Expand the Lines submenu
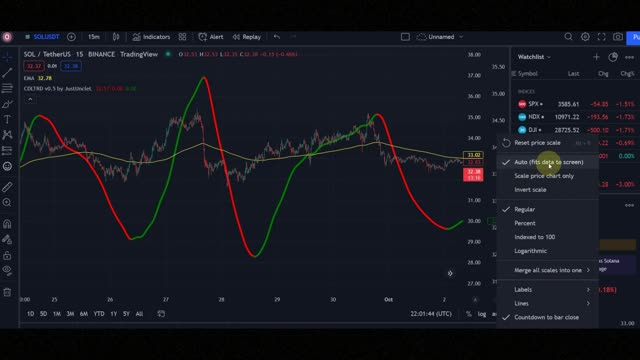 [547, 304]
